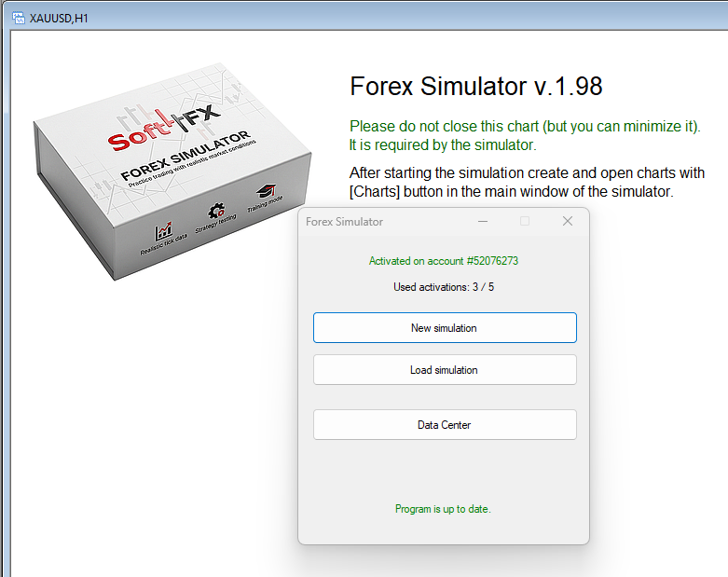Minimize the Forex Simulator dialog
The height and width of the screenshot is (577, 728).
pos(483,222)
